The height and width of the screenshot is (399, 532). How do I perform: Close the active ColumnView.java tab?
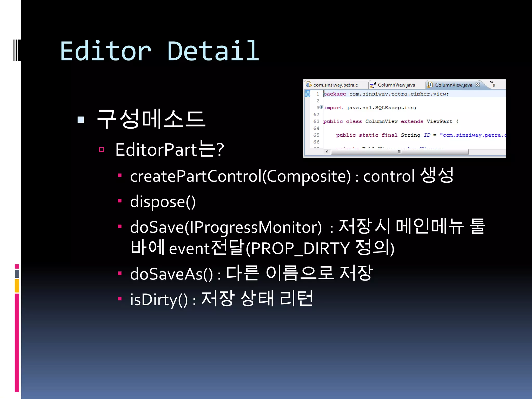(x=477, y=84)
